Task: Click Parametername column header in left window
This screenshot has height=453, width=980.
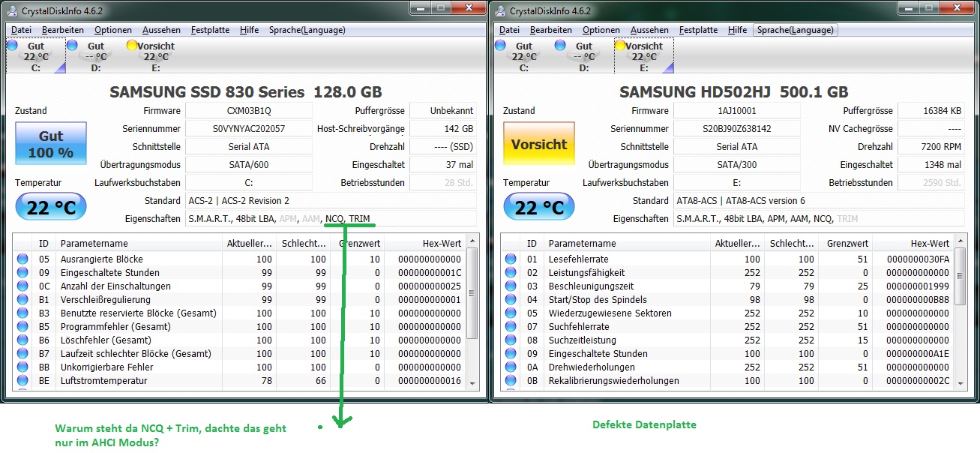Action: click(x=139, y=243)
